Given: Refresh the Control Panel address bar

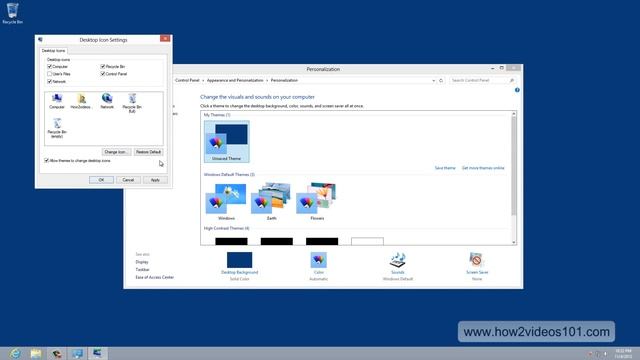Looking at the screenshot, I should 441,80.
